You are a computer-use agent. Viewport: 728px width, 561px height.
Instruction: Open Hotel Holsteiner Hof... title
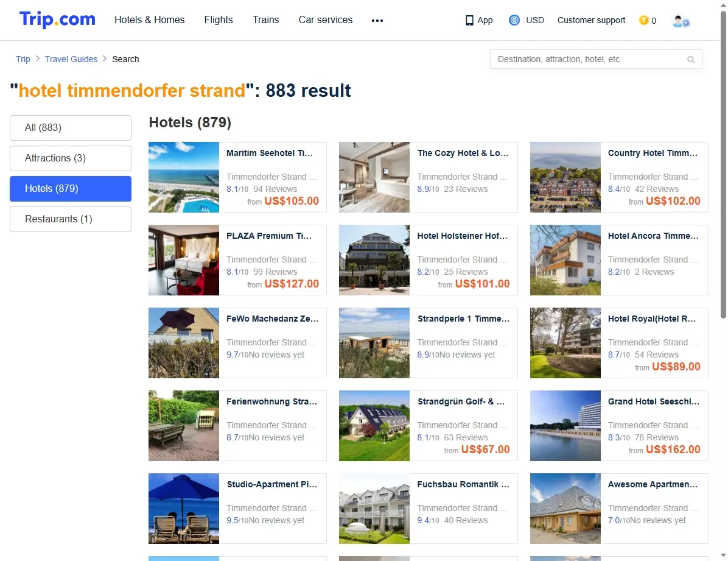[463, 236]
